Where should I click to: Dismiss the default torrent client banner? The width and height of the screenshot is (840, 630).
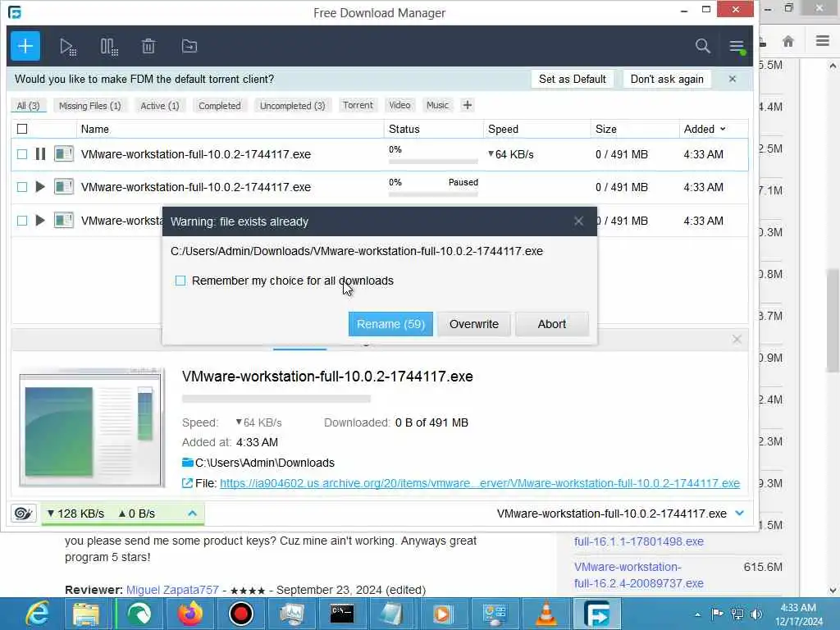tap(733, 80)
